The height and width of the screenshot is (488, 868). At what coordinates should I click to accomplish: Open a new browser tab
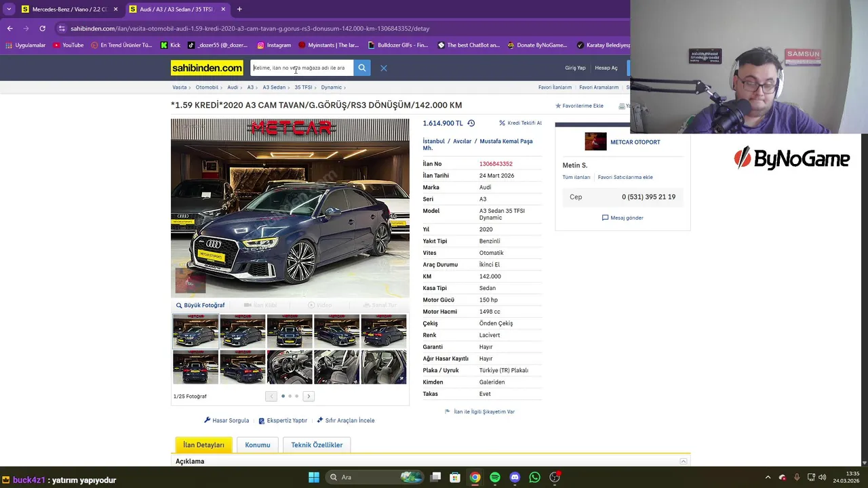click(x=239, y=9)
